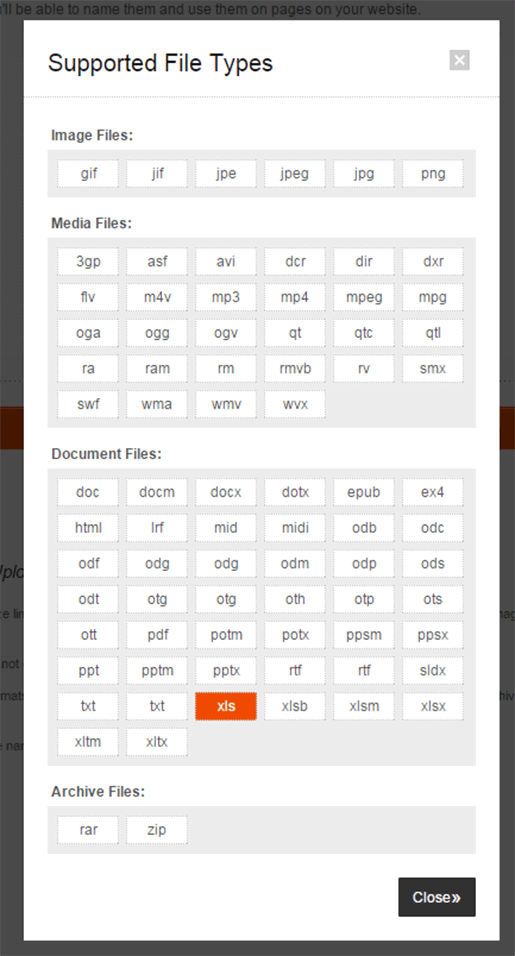Click the rar archive type chip
Screen dimensions: 515x956
[x=88, y=830]
